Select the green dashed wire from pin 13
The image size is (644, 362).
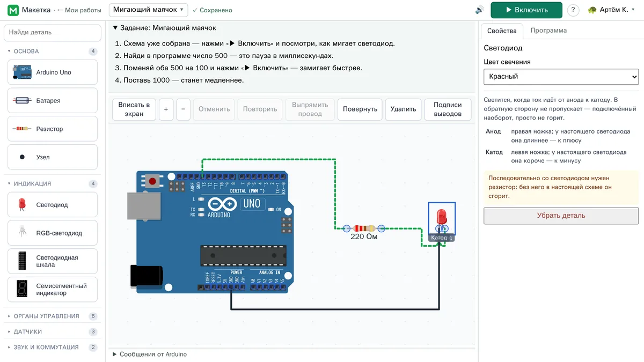tap(268, 159)
